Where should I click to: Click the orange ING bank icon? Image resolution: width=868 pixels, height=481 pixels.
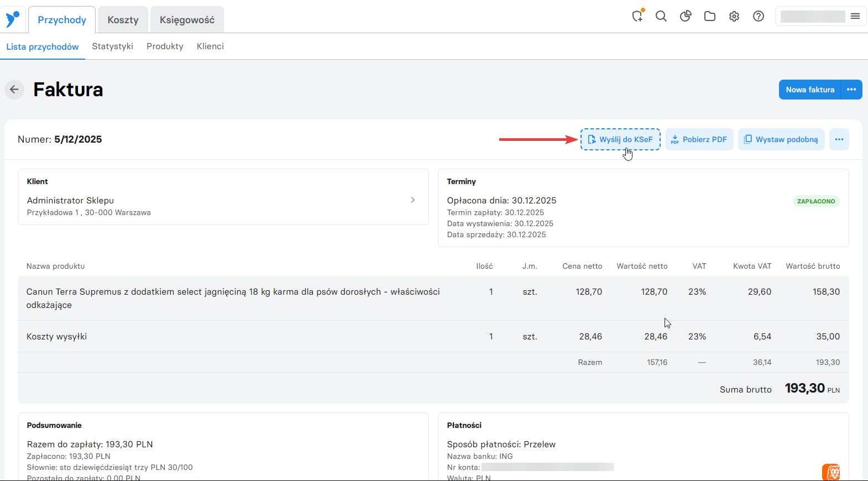click(x=831, y=472)
